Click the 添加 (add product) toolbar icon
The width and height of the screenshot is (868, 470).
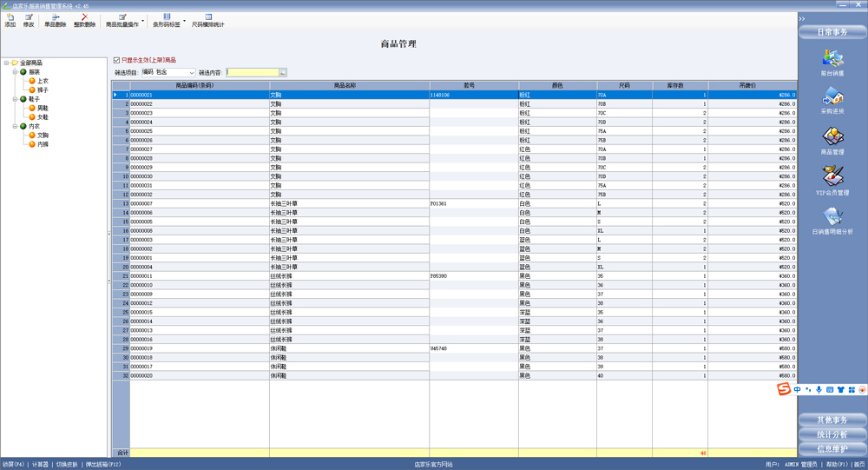coord(10,21)
